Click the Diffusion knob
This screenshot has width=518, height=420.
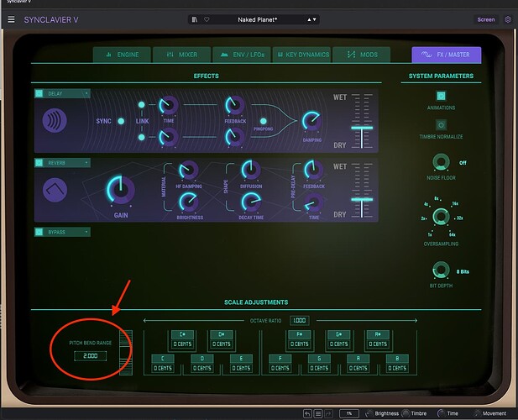[251, 171]
